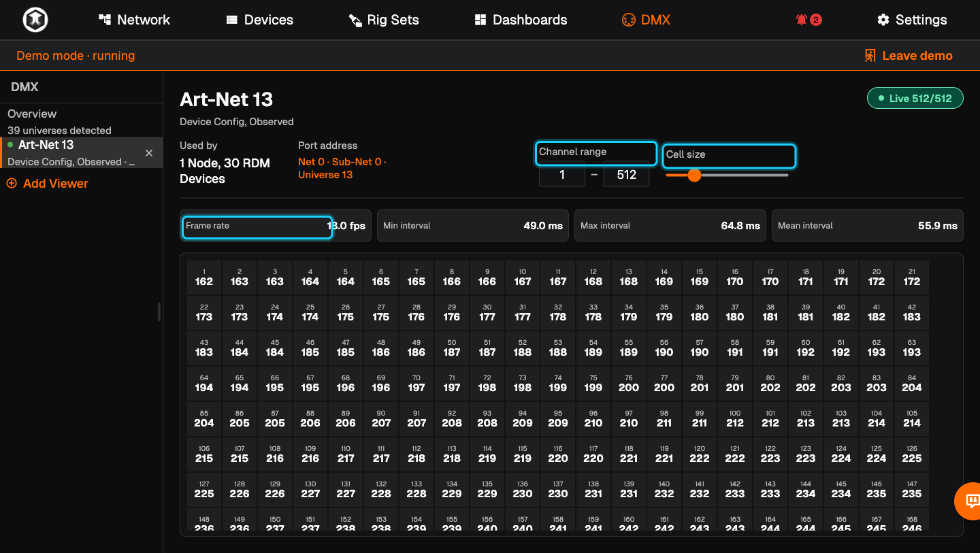Open the Devices tab
This screenshot has width=980, height=553.
(259, 20)
